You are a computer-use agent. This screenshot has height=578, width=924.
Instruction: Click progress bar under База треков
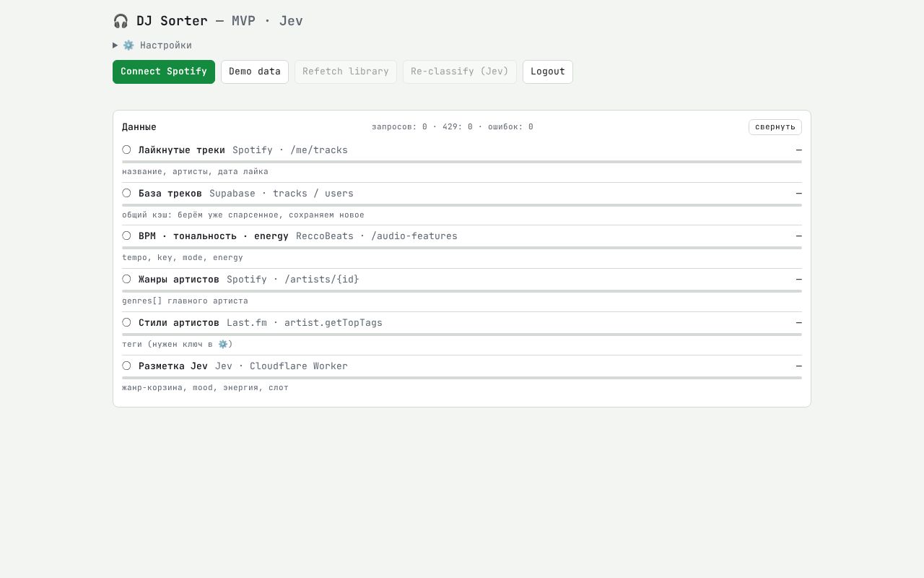pos(462,205)
